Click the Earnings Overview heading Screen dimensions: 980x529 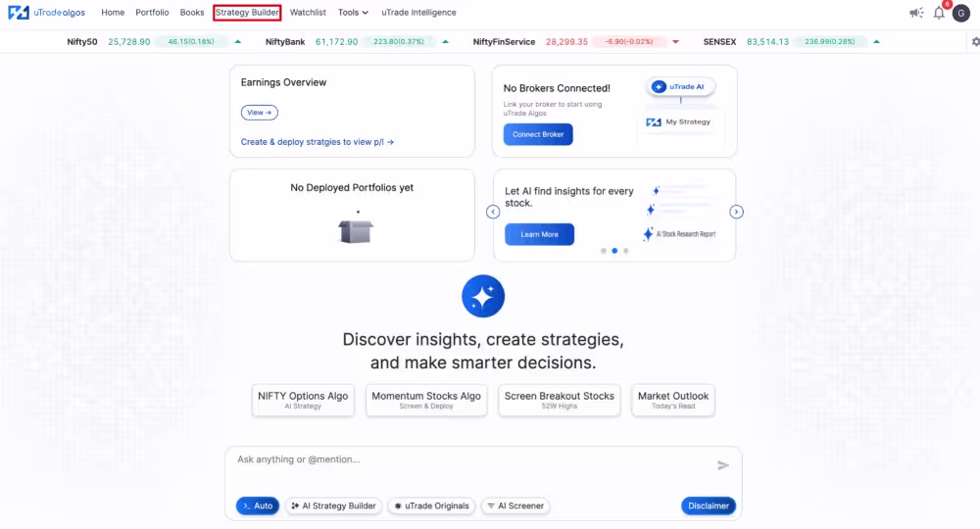click(284, 82)
